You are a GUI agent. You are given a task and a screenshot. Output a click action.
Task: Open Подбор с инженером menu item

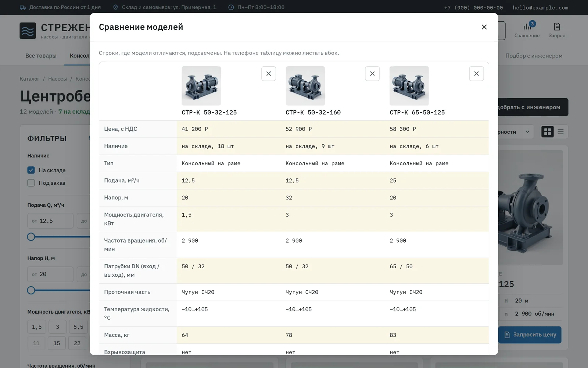[534, 56]
